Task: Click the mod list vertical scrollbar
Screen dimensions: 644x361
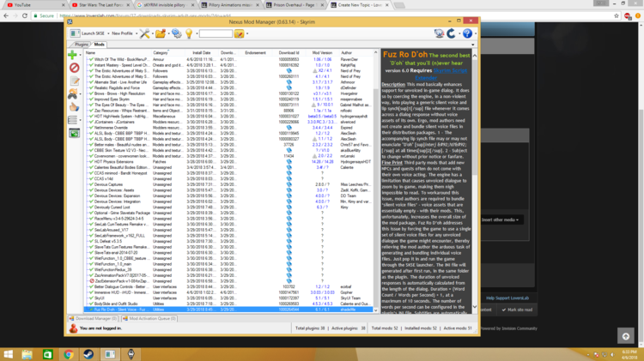Action: point(375,180)
